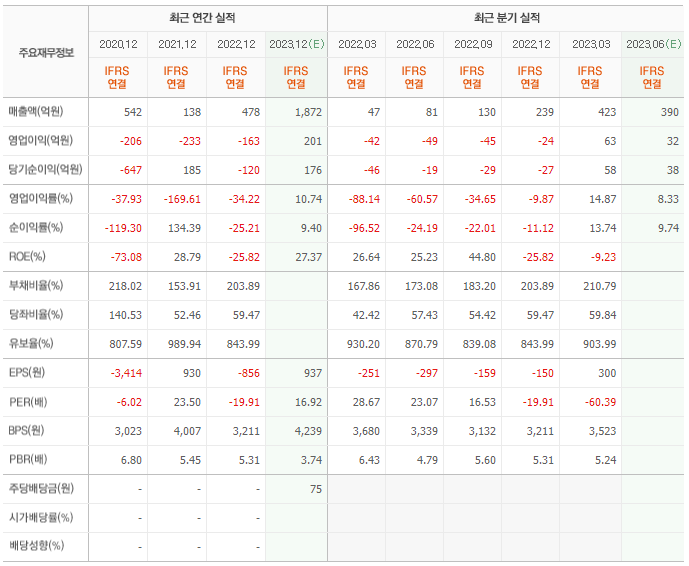Click the -73.08 ROE value

click(x=127, y=258)
